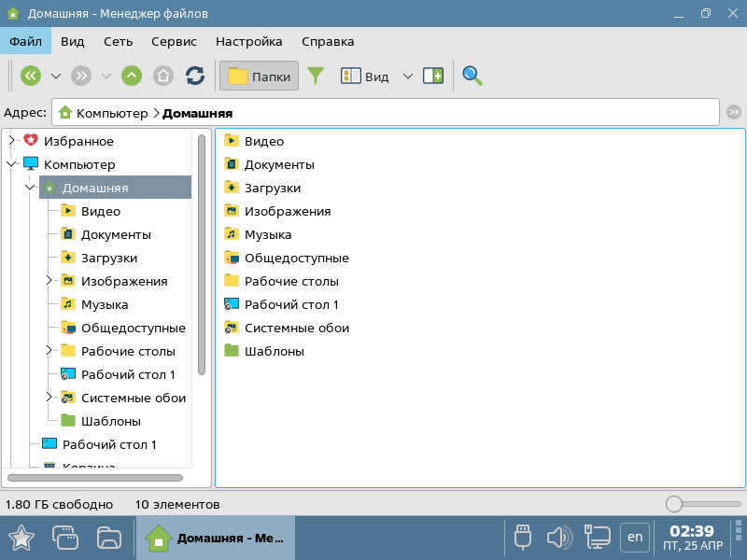Click the green back navigation arrow

pos(31,76)
